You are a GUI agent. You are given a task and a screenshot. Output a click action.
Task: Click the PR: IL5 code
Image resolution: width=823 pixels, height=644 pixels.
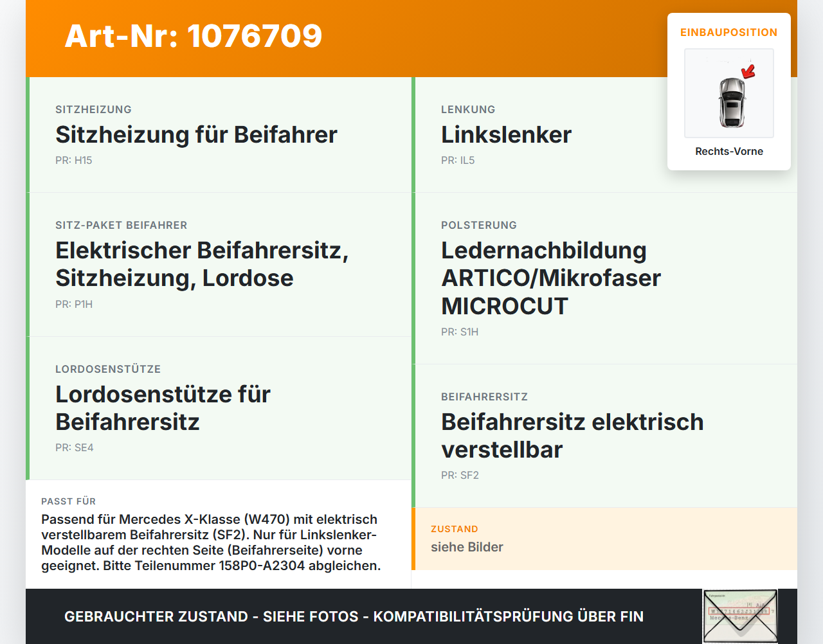point(458,160)
